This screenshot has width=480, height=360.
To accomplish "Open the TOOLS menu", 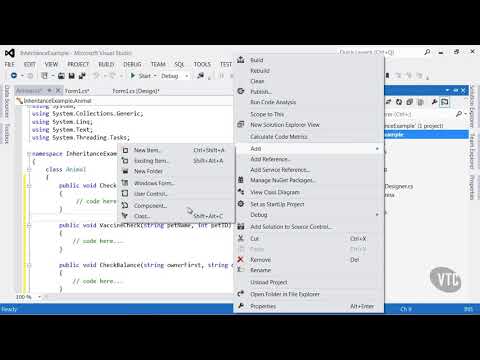I will [x=202, y=64].
